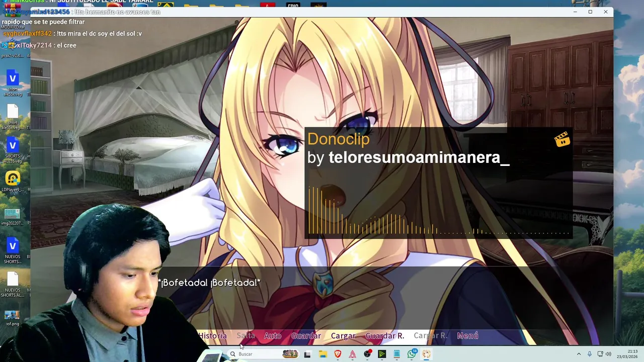This screenshot has height=362, width=644.
Task: Open NUEVOS SHORTS AL blank file
Action: coord(13,285)
